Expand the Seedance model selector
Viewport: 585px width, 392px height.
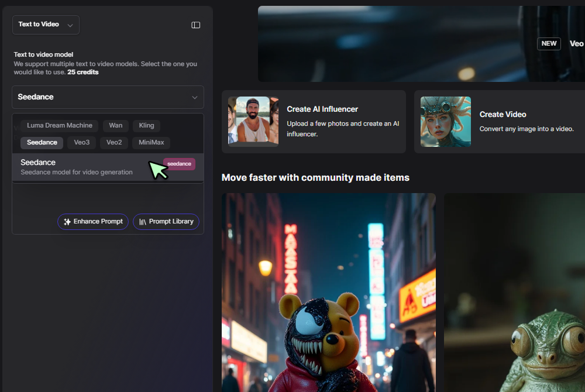tap(108, 97)
